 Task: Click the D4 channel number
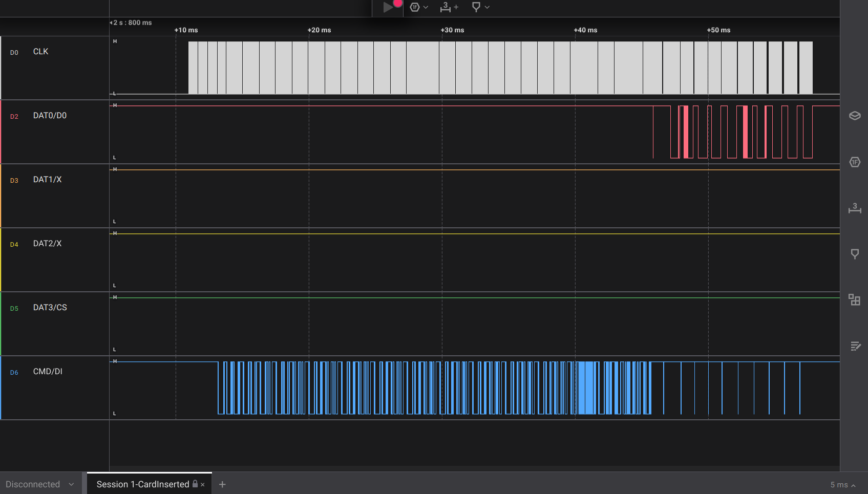click(x=14, y=245)
